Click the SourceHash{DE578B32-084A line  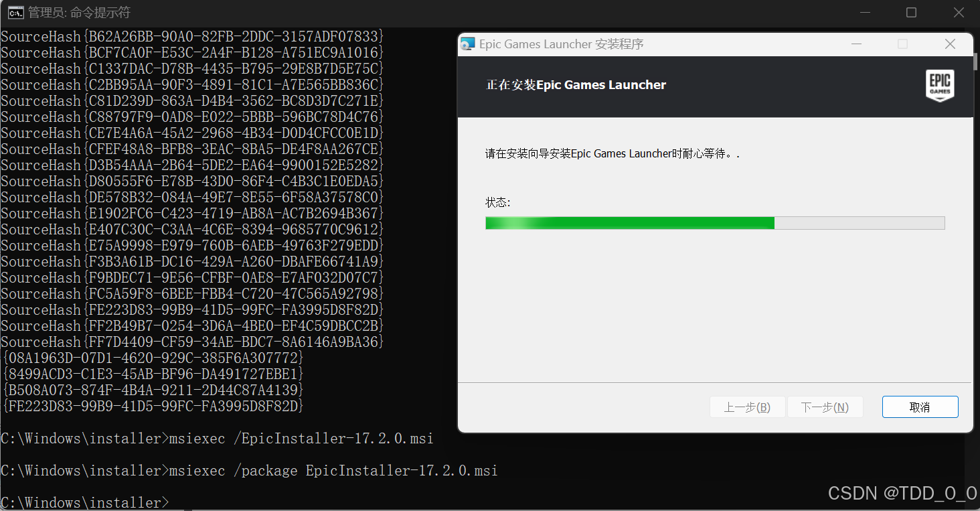coord(193,198)
